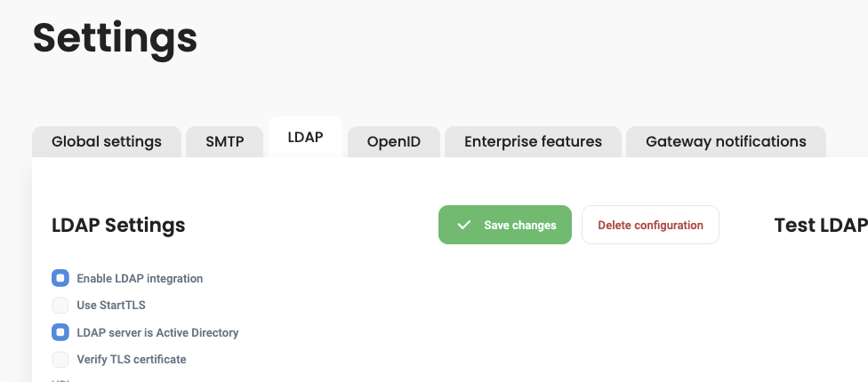Click the 'Use StartTLS' label text

click(111, 306)
